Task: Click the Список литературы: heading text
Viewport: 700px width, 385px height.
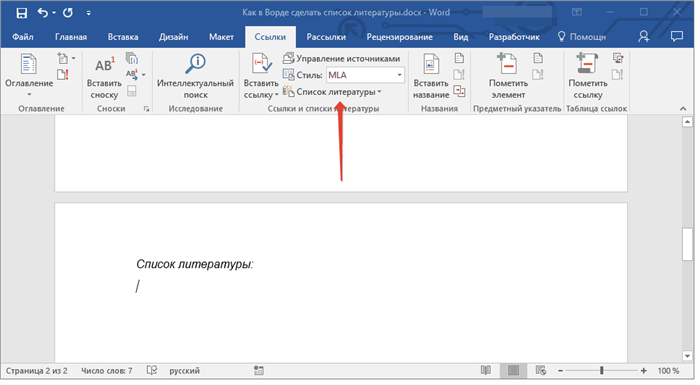Action: (195, 264)
